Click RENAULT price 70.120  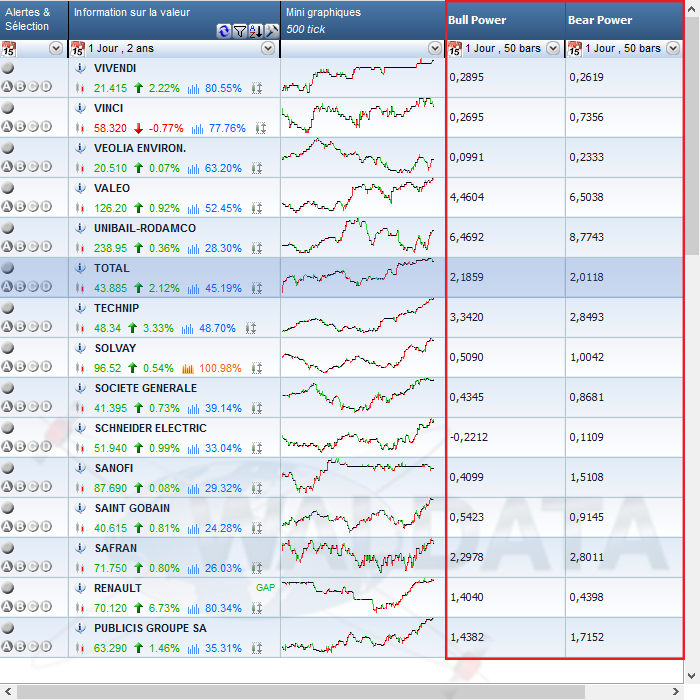pos(110,608)
